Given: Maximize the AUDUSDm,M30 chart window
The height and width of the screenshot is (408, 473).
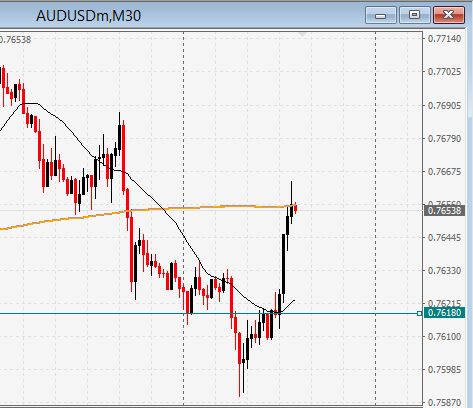Looking at the screenshot, I should 414,15.
